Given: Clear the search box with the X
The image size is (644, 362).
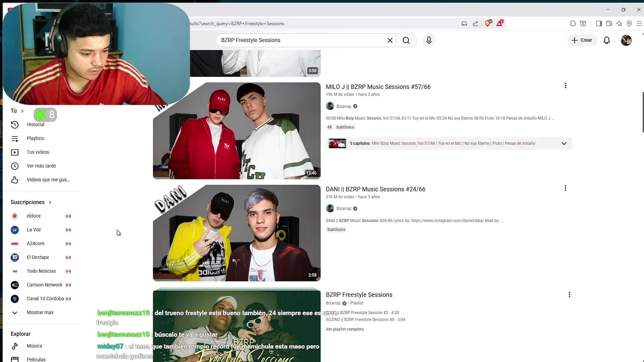Looking at the screenshot, I should 390,40.
